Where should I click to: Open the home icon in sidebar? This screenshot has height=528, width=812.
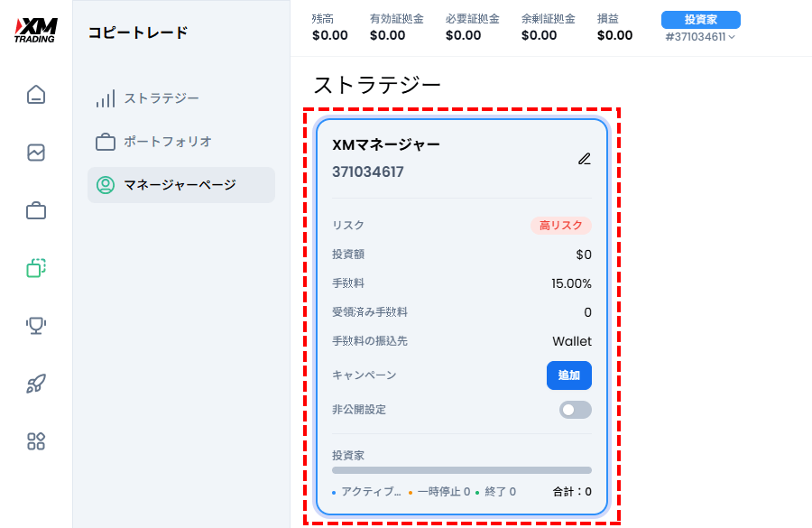coord(36,95)
